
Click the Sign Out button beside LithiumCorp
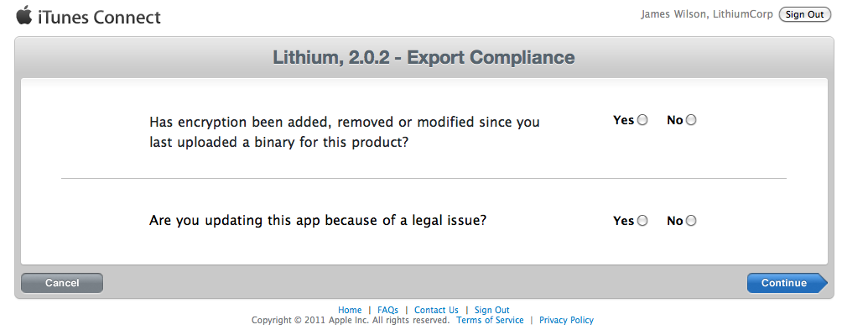804,14
